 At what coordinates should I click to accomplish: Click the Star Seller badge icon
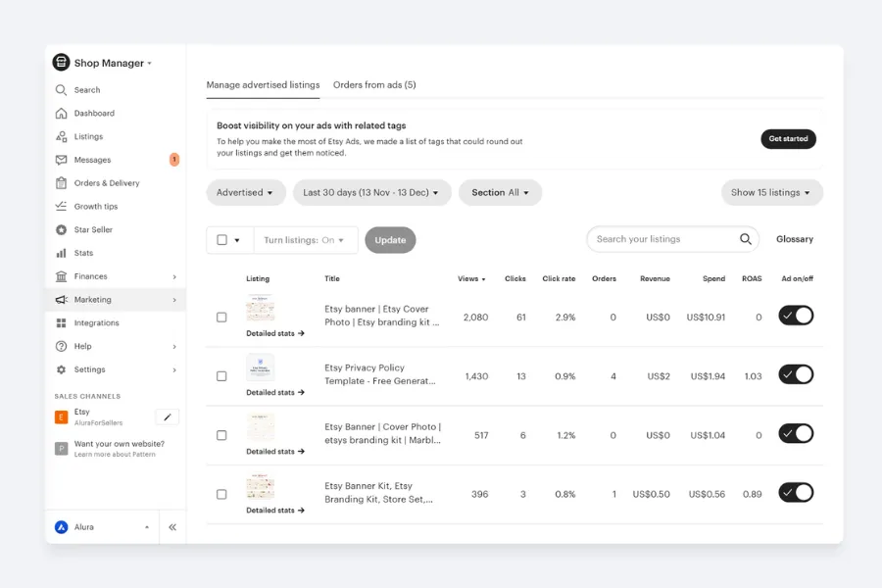point(61,229)
